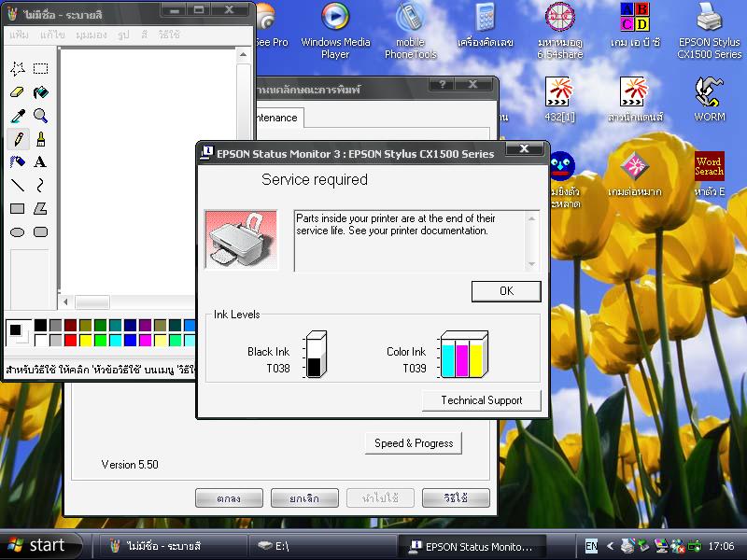
Task: Open the มหาหมอดู 6.54share desktop icon
Action: 560,31
